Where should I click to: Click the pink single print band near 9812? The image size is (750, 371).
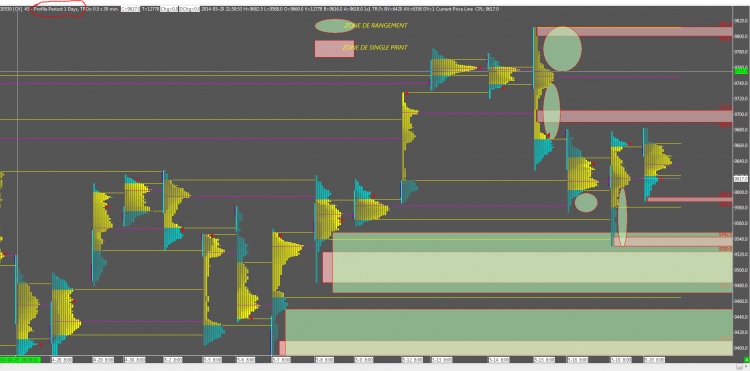634,32
